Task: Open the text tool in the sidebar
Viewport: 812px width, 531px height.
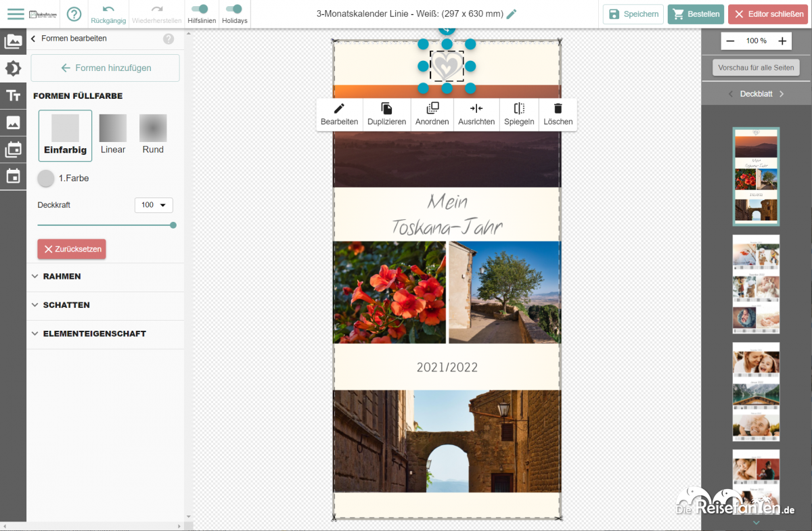Action: coord(13,95)
